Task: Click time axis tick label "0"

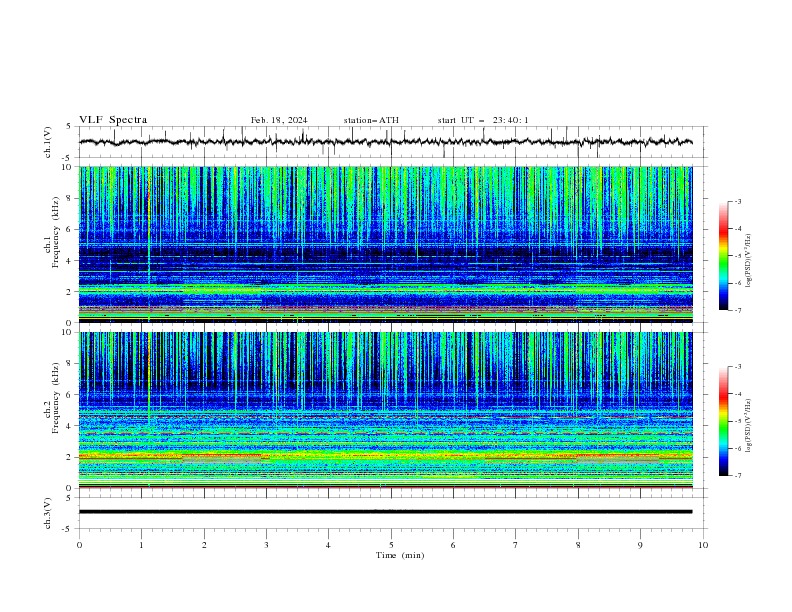Action: [79, 545]
